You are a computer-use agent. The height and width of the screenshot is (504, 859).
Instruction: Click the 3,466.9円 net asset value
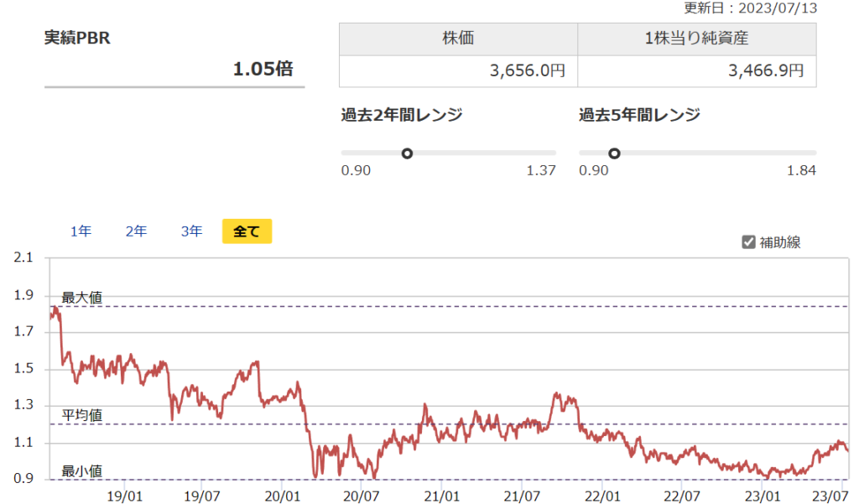(766, 70)
